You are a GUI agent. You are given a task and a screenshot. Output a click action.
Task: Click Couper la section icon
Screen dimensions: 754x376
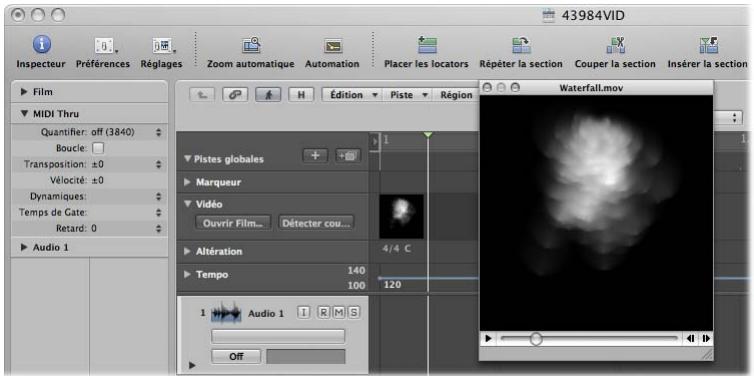click(615, 46)
